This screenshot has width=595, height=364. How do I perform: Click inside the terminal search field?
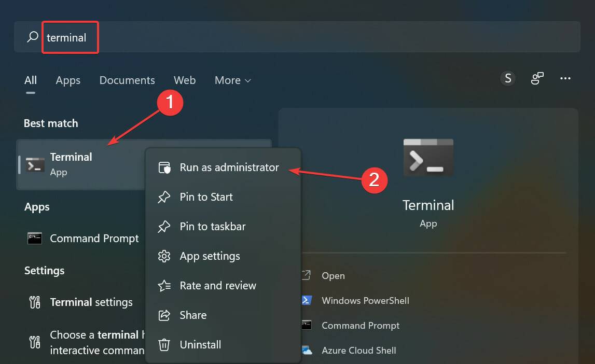click(70, 37)
